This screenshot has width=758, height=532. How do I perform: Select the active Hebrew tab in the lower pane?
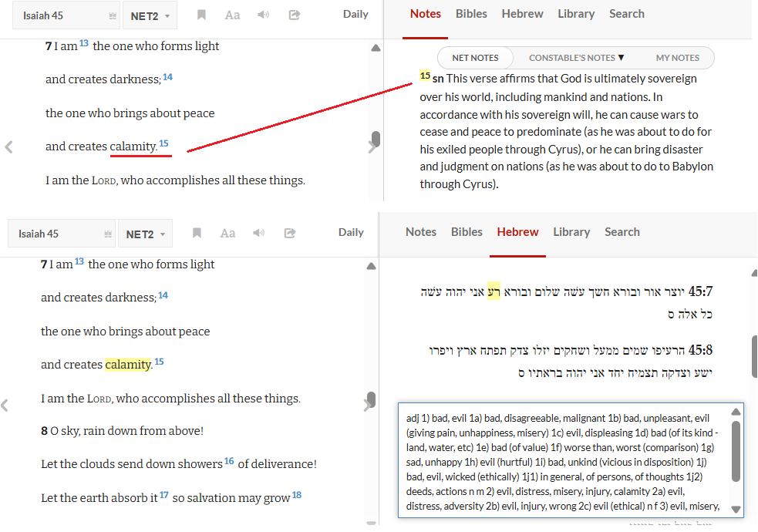517,232
